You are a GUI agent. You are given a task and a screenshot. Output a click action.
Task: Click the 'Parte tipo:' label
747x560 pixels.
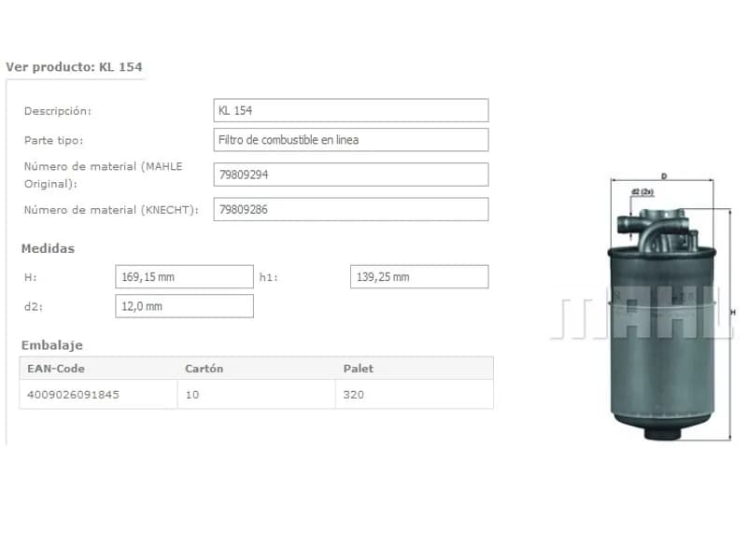[53, 141]
